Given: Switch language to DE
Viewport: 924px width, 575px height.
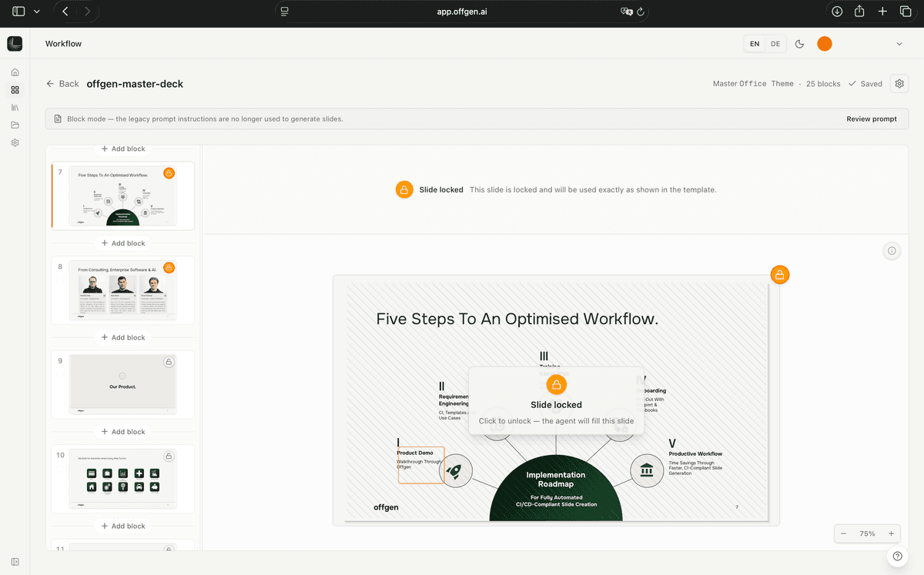Looking at the screenshot, I should click(x=775, y=44).
